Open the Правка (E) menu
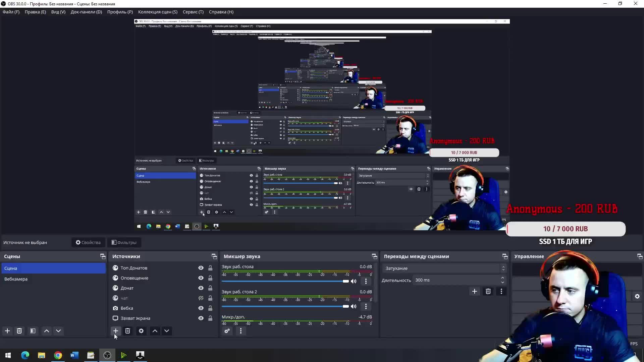 tap(35, 12)
